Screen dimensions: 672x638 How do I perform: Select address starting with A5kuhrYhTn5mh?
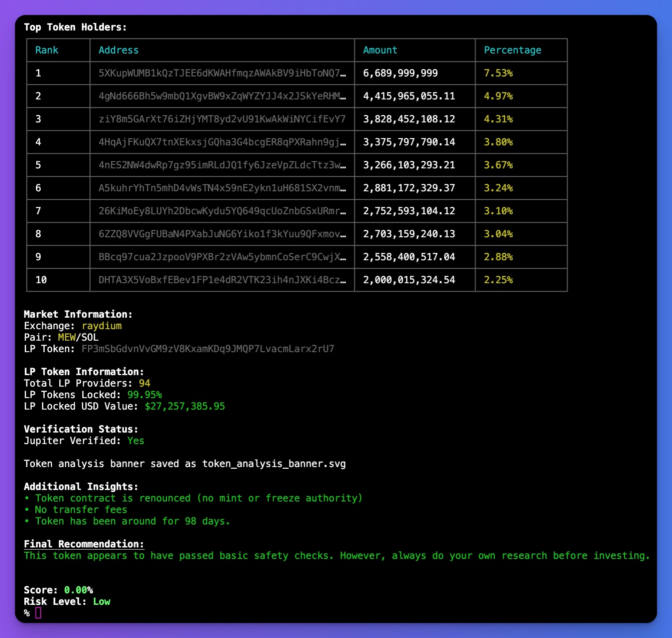[x=222, y=188]
